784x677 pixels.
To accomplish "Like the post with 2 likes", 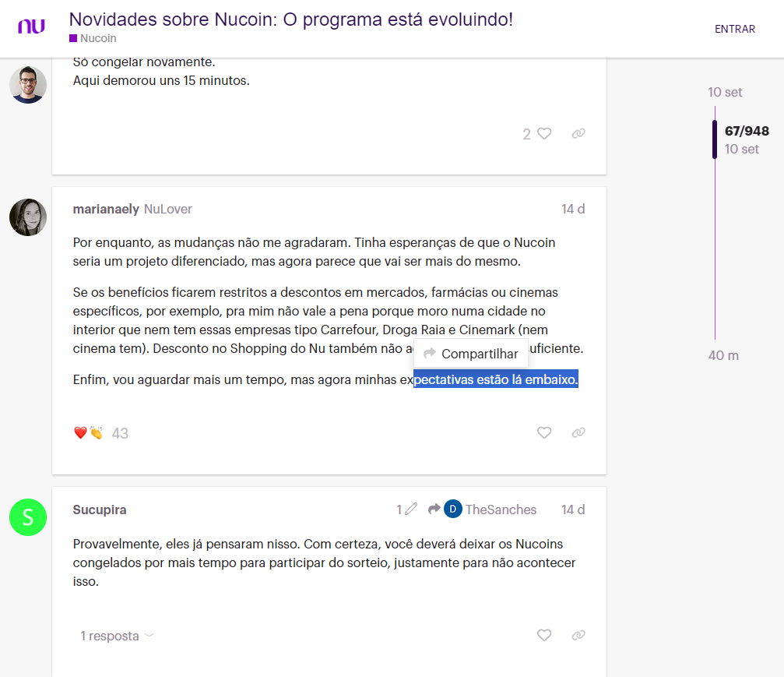I will coord(544,133).
